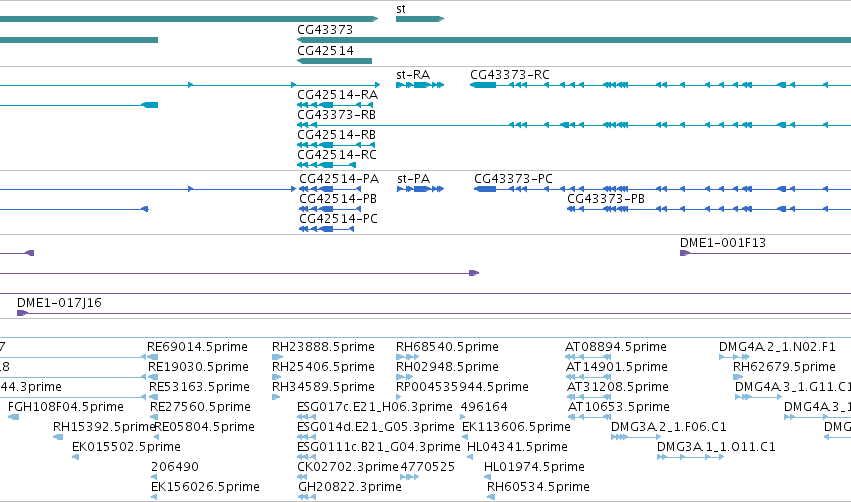Screen dimensions: 851x502
Task: Select RH23888.5prime EST label
Action: tap(323, 347)
